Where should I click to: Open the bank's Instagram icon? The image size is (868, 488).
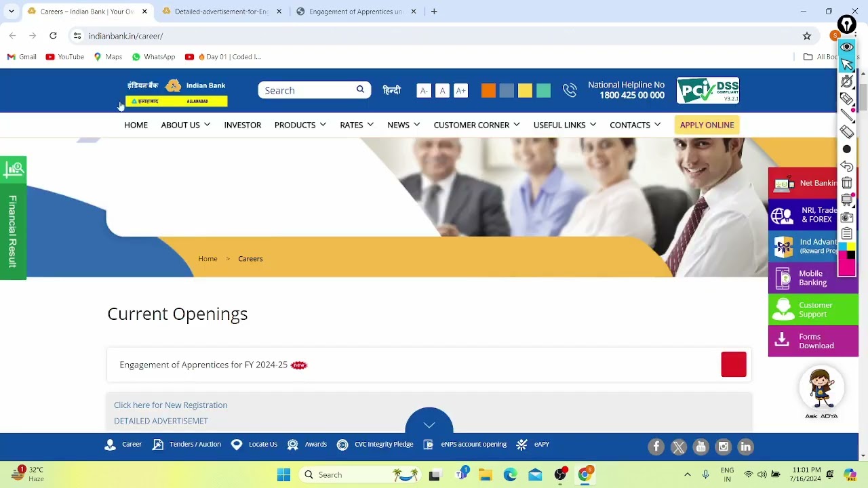point(723,447)
